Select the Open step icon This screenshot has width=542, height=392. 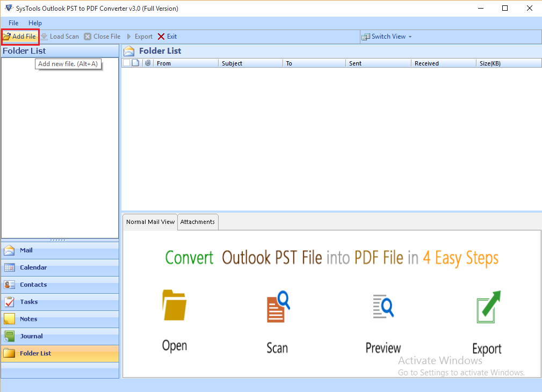coord(174,306)
